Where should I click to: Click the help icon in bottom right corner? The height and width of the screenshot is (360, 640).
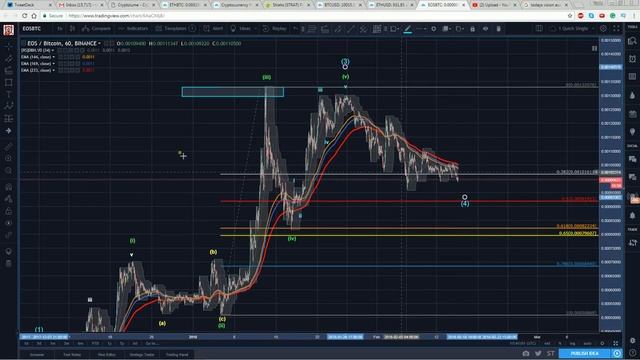632,353
